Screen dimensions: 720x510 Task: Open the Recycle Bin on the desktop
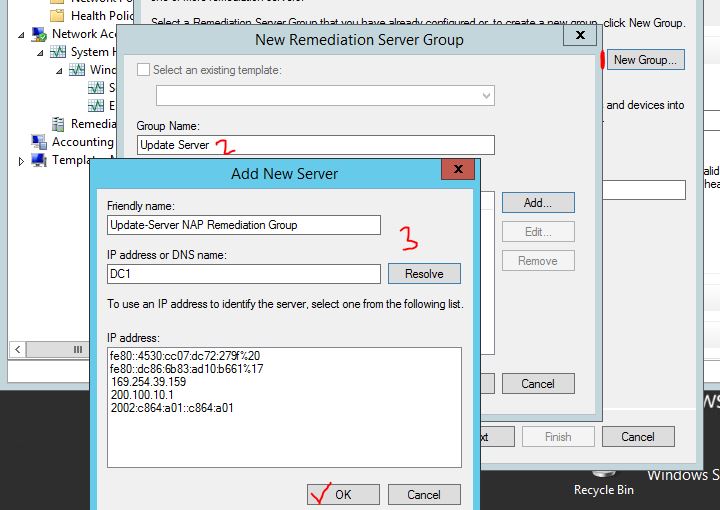point(603,485)
